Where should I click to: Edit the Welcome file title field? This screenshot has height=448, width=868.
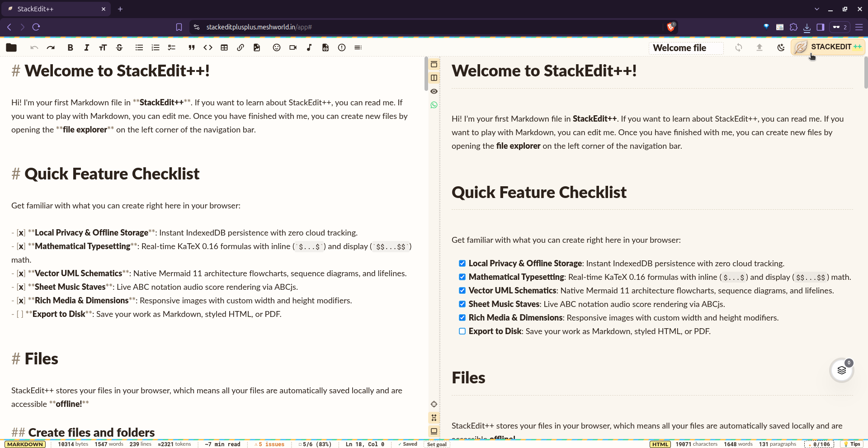click(686, 48)
